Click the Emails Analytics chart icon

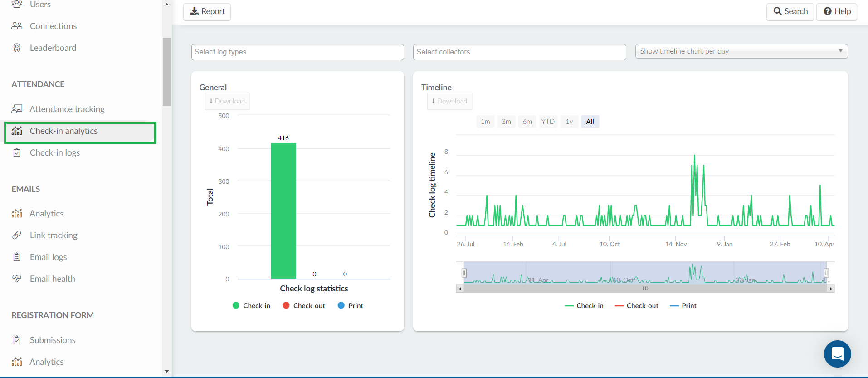tap(17, 213)
